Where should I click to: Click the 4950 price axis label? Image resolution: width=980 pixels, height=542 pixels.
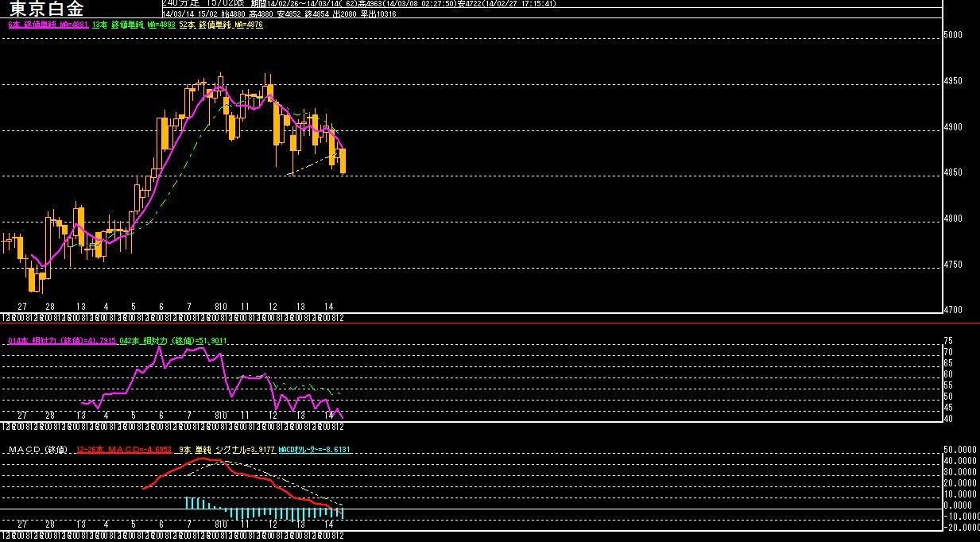pyautogui.click(x=952, y=82)
